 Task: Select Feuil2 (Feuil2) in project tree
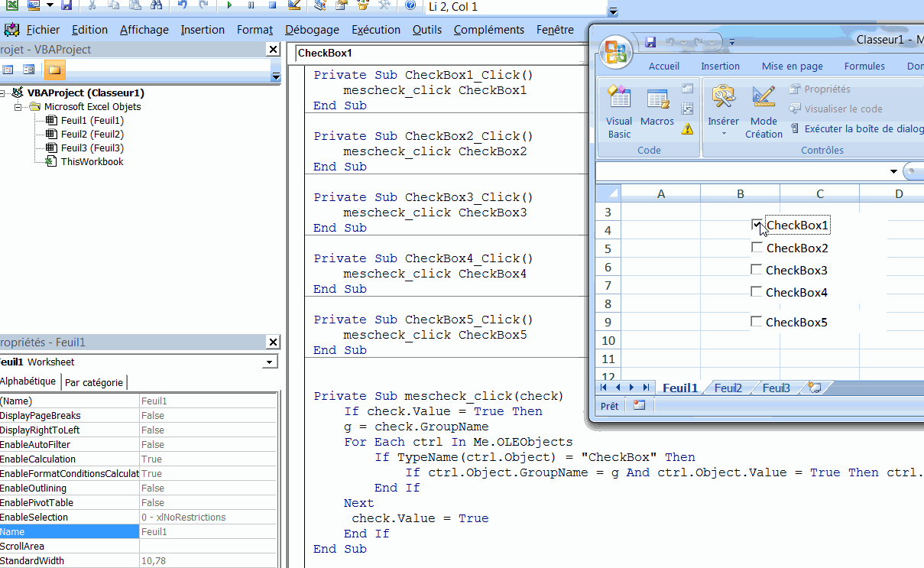click(x=92, y=134)
